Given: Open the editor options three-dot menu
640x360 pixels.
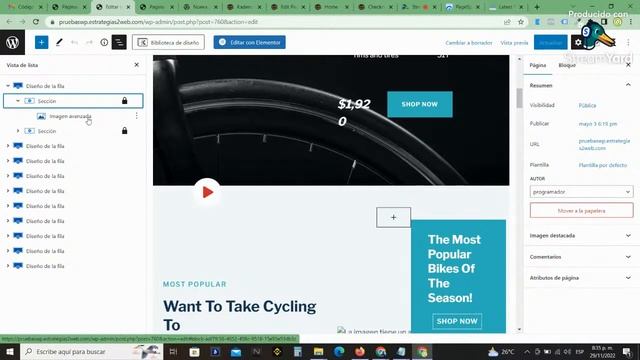Looking at the screenshot, I should point(628,42).
